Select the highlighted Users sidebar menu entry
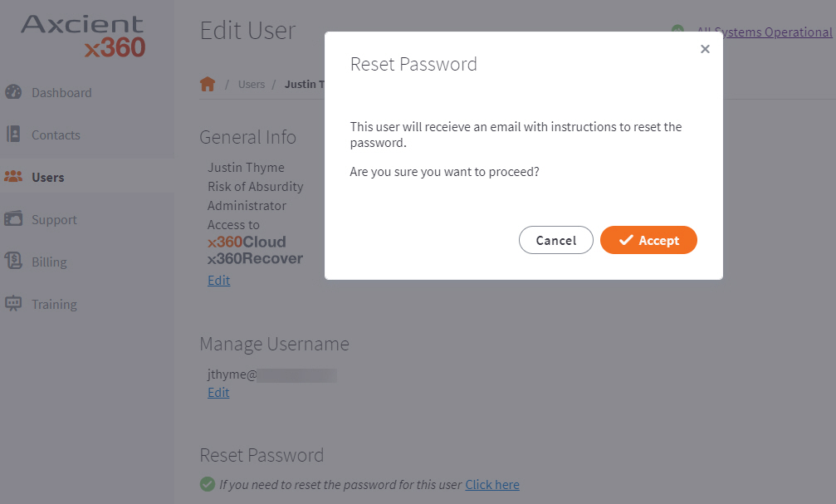The height and width of the screenshot is (504, 836). [x=50, y=176]
